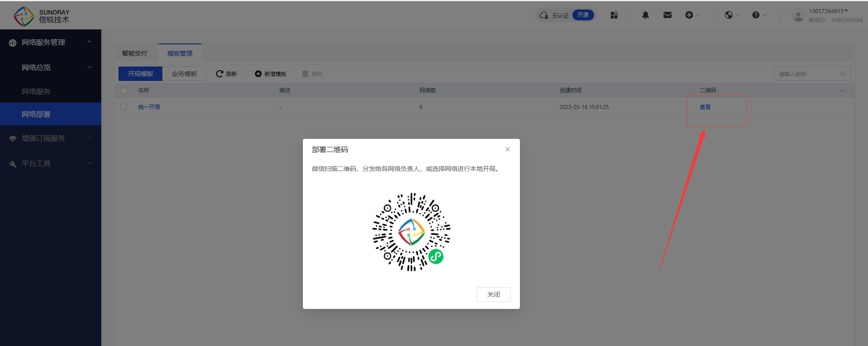Image resolution: width=868 pixels, height=346 pixels.
Task: Click the search magnifier icon in name field
Action: tap(843, 74)
